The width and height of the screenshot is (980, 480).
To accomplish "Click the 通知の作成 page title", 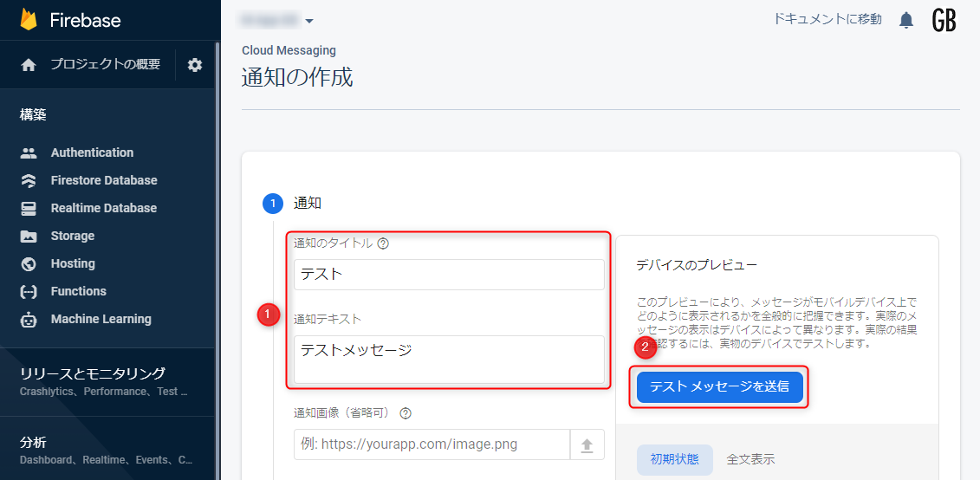I will (x=297, y=77).
